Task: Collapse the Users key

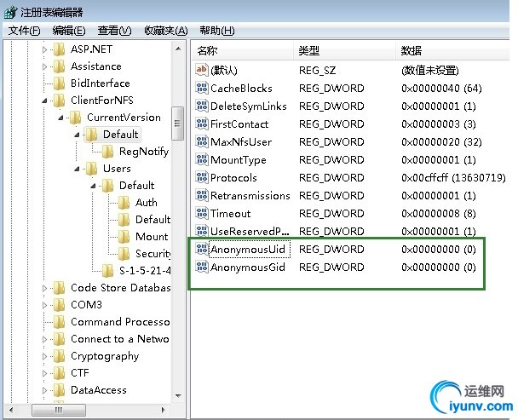Action: [x=77, y=169]
